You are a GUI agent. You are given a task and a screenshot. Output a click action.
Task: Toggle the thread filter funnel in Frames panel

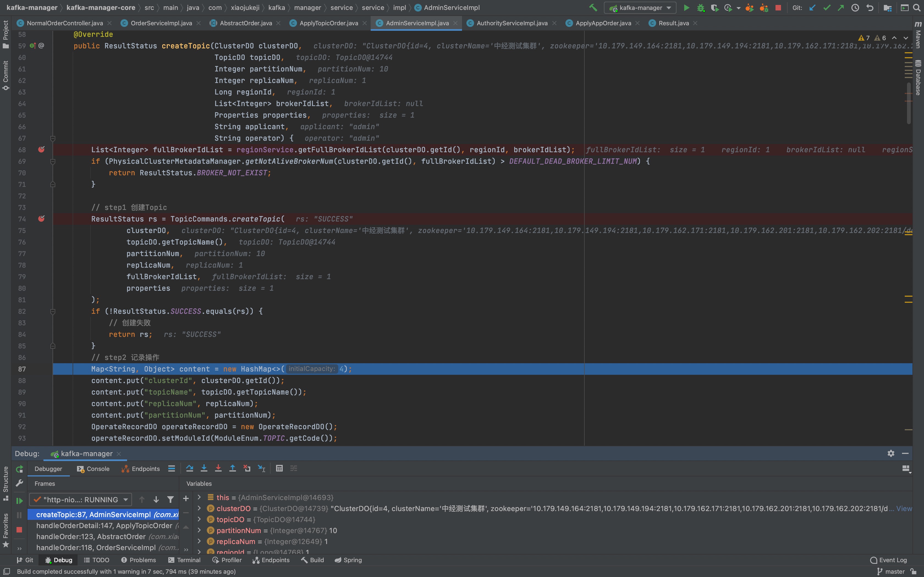171,499
